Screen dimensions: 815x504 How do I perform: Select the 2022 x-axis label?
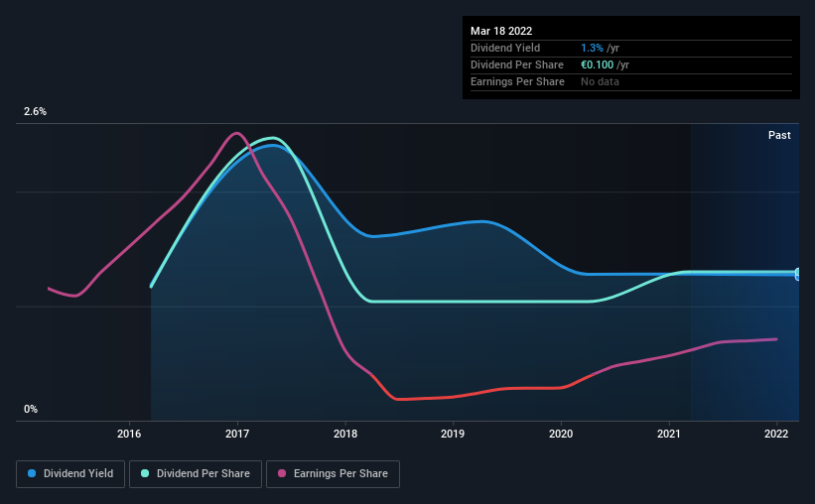pyautogui.click(x=776, y=434)
